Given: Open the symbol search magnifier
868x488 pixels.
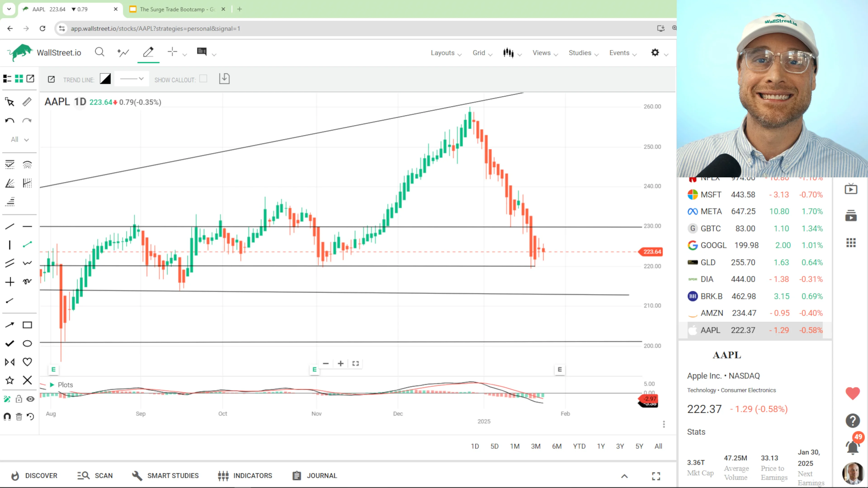Looking at the screenshot, I should tap(99, 52).
